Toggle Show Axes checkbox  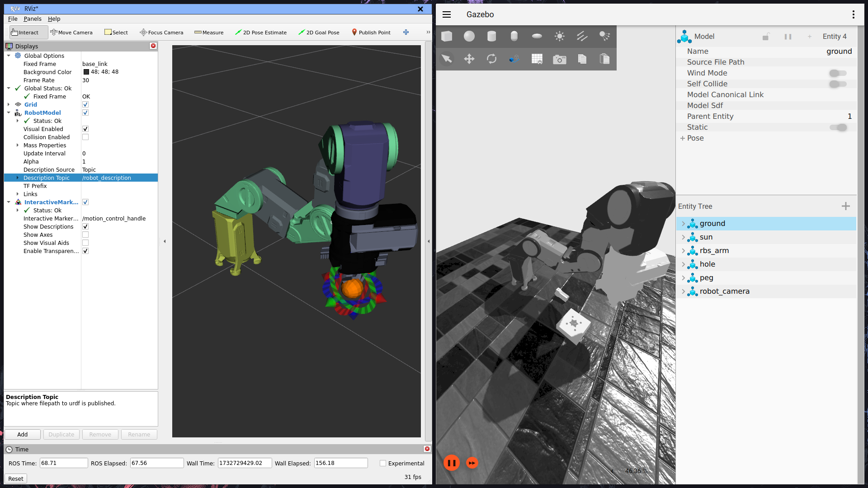pos(85,235)
